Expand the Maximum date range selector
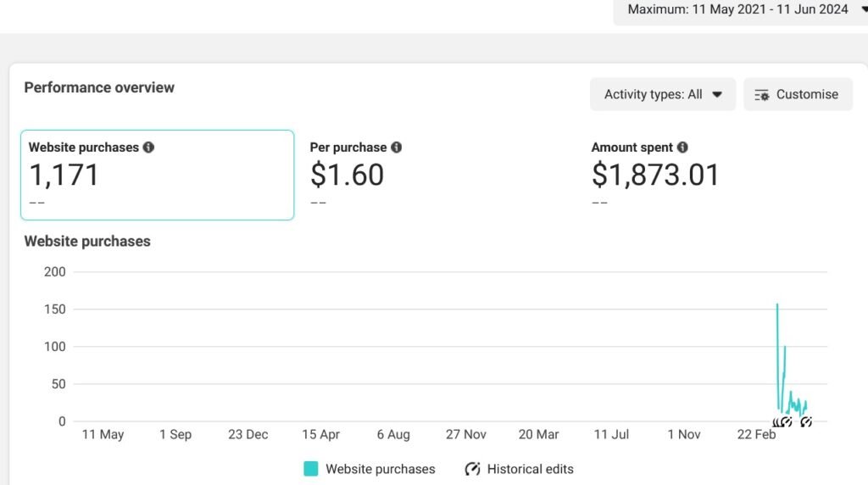Image resolution: width=868 pixels, height=485 pixels. point(736,10)
